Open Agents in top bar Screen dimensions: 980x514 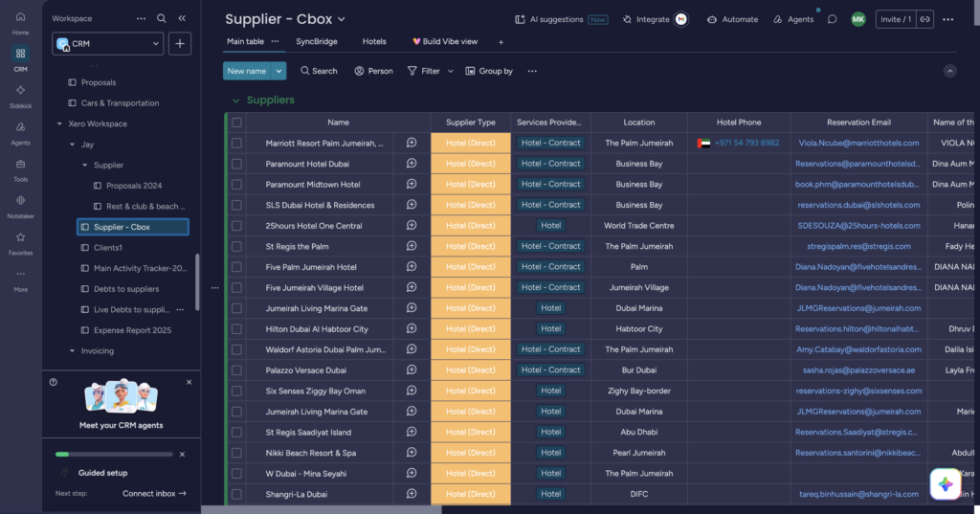pyautogui.click(x=793, y=19)
